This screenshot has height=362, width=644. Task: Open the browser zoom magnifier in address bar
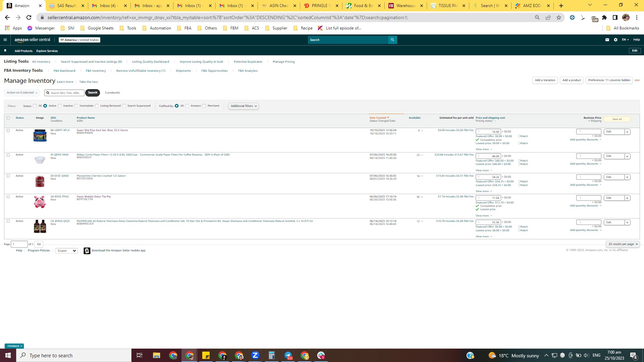pos(537,17)
